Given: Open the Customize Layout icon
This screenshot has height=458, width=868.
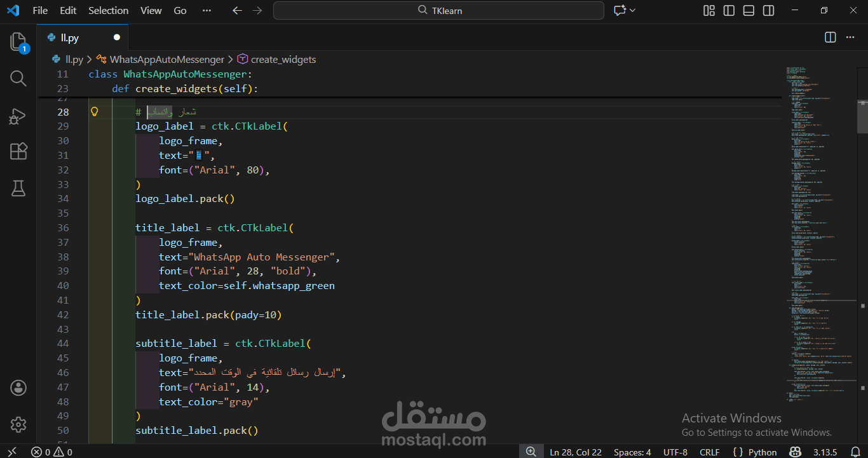Looking at the screenshot, I should [709, 10].
